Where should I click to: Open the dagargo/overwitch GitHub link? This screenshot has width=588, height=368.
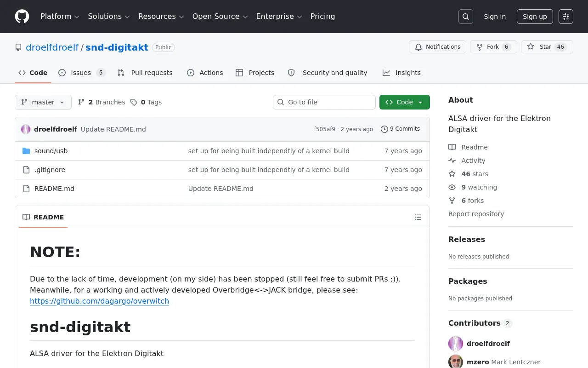pyautogui.click(x=99, y=301)
